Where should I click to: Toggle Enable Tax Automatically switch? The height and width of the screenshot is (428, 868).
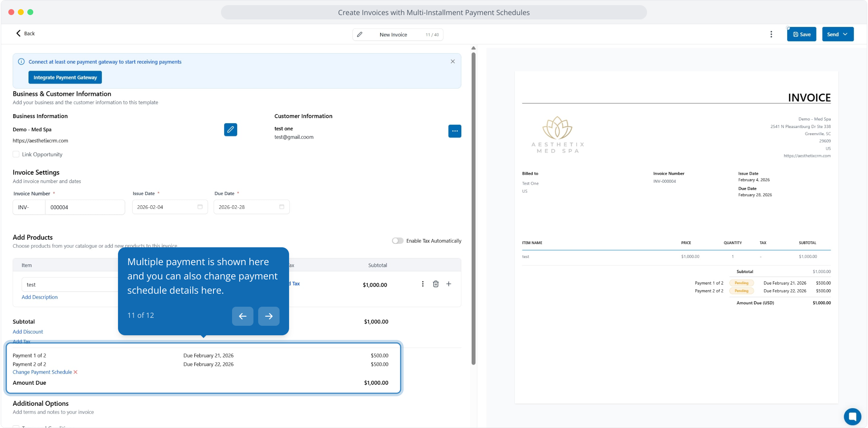397,241
